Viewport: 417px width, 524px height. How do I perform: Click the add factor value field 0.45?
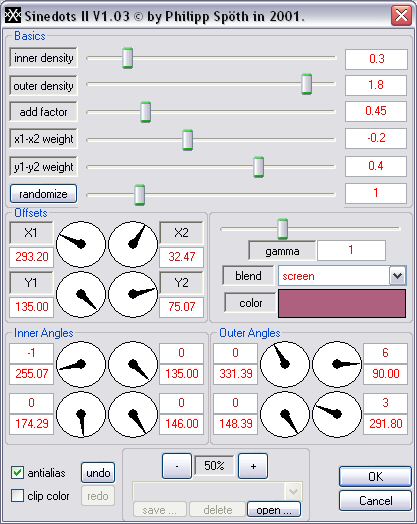pos(376,111)
